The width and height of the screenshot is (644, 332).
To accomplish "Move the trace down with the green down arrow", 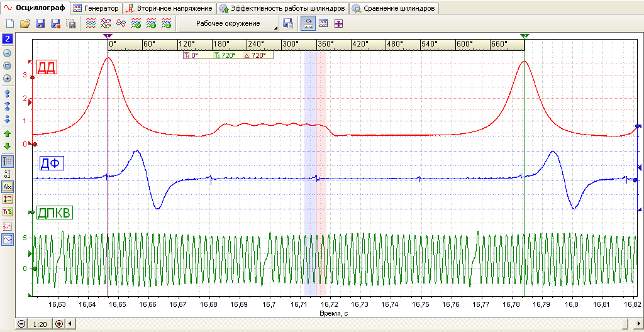I will tap(8, 147).
